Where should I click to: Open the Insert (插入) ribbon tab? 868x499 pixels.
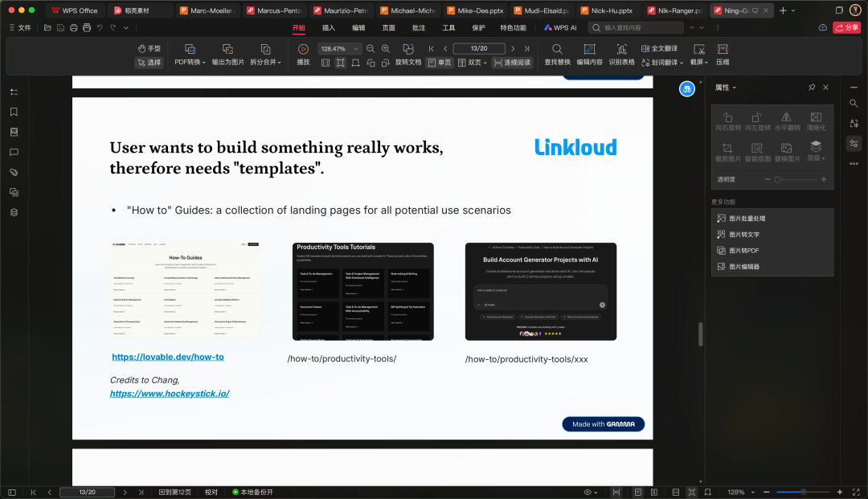(329, 27)
